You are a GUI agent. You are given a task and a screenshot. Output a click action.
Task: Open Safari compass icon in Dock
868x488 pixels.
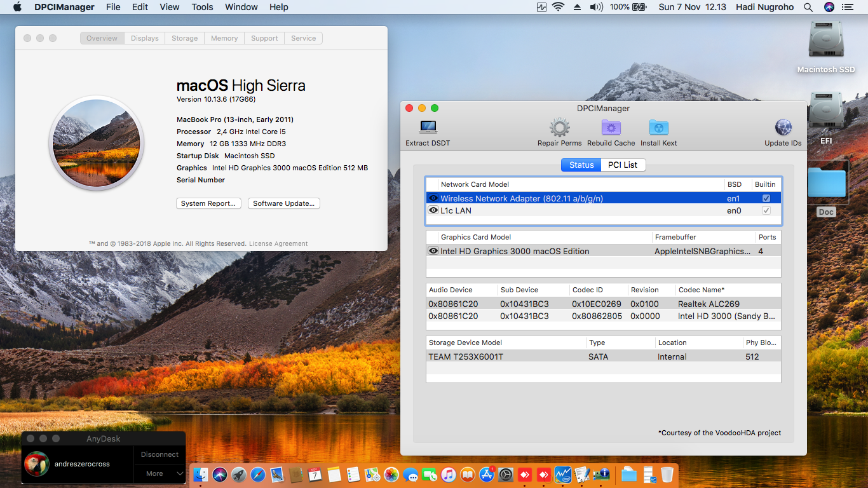point(258,474)
